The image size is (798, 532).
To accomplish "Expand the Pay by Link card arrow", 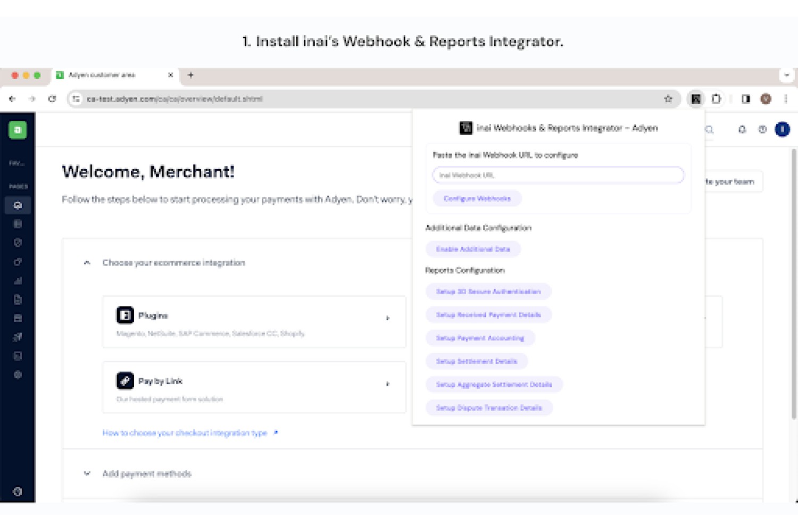I will coord(388,384).
